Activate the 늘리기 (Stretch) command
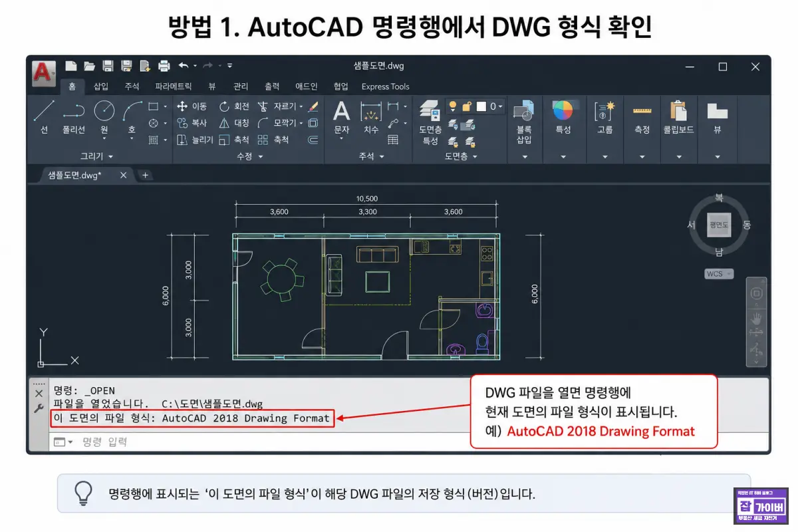 tap(195, 140)
